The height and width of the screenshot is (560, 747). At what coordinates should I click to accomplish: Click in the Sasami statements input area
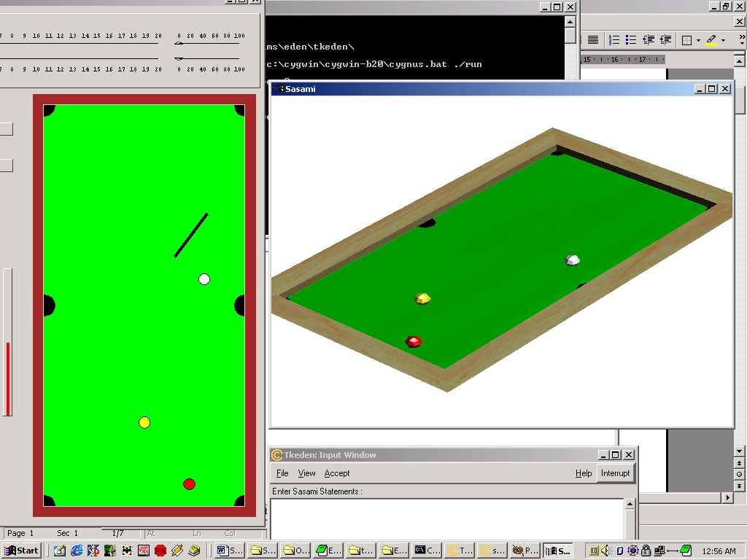(x=446, y=518)
